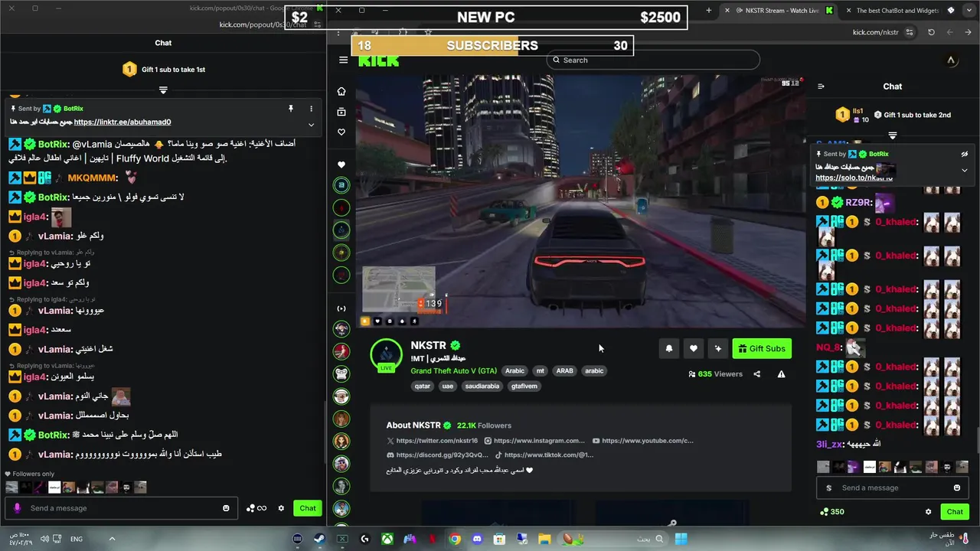This screenshot has height=551, width=980.
Task: Click 3li_zx username in right chat
Action: [x=829, y=444]
